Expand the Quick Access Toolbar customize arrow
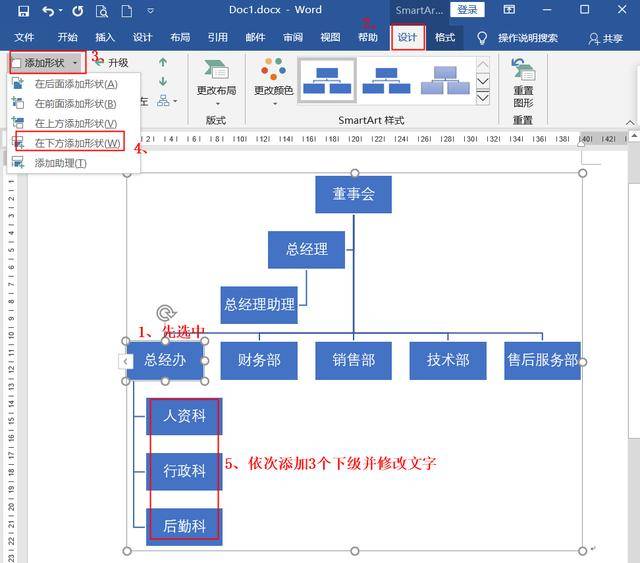640x563 pixels. pos(150,11)
